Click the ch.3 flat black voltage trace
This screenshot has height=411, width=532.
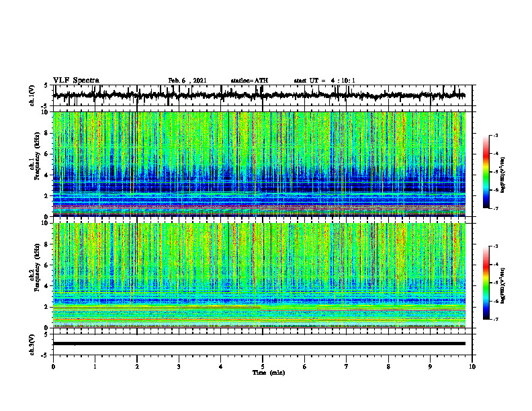(x=259, y=344)
